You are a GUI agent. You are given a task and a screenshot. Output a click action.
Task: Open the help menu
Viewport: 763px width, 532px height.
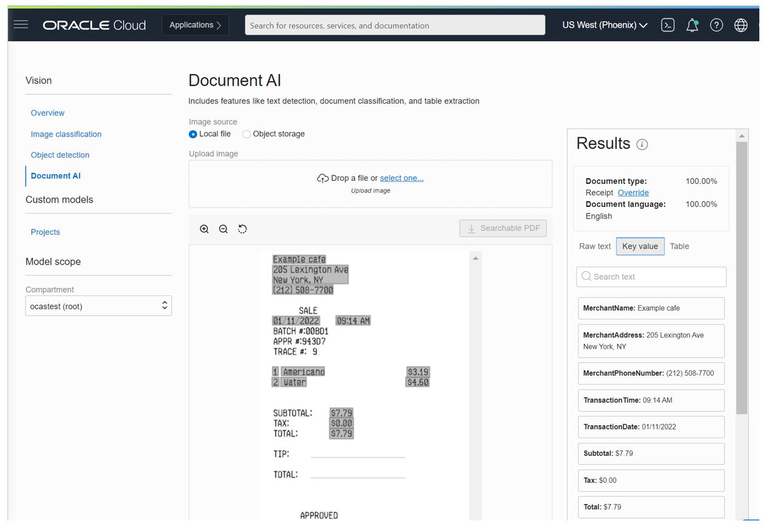(716, 25)
